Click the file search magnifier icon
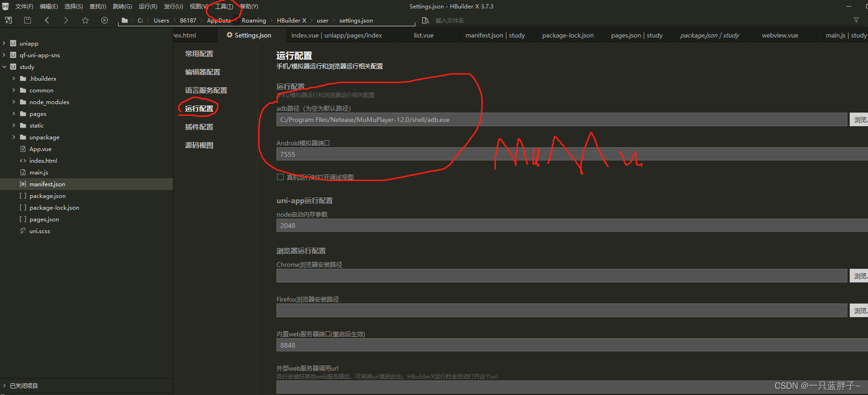This screenshot has width=868, height=395. tap(426, 20)
